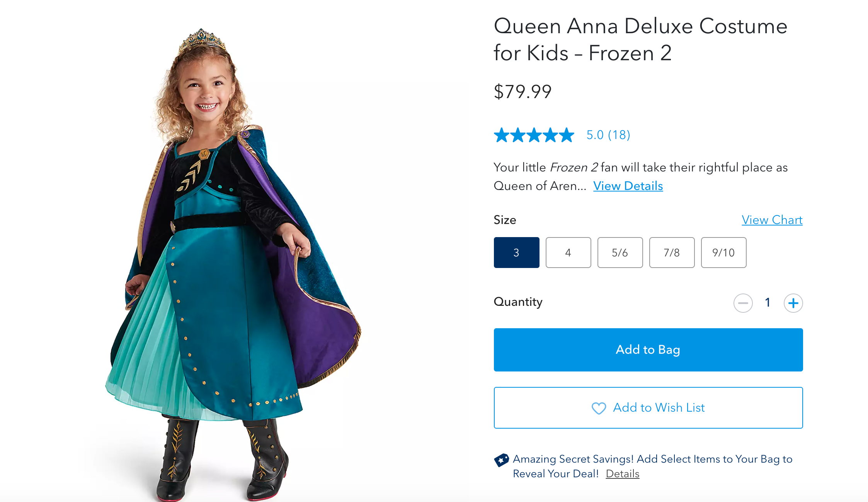Click the Amazing Secret Savings promo text
Screen dimensions: 868x502
pos(652,460)
